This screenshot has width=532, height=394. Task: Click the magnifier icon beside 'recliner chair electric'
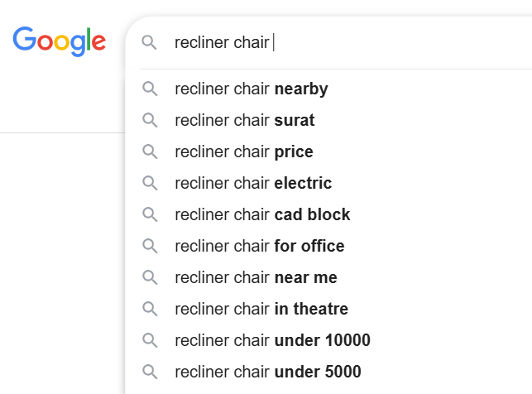click(150, 183)
